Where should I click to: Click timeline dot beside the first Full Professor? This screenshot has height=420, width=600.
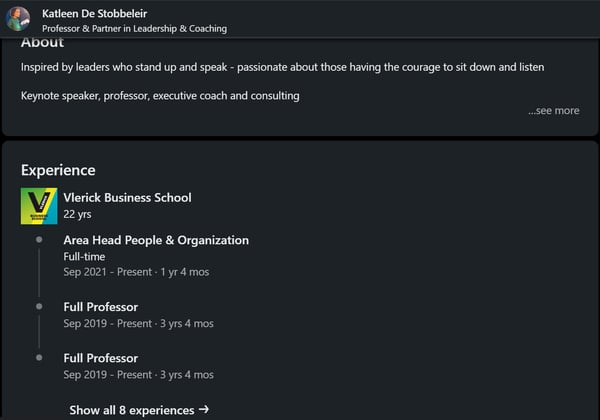(39, 306)
